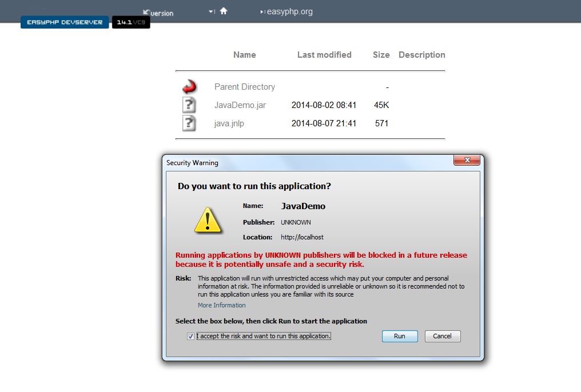Open the java.jnlp file link

tap(229, 123)
